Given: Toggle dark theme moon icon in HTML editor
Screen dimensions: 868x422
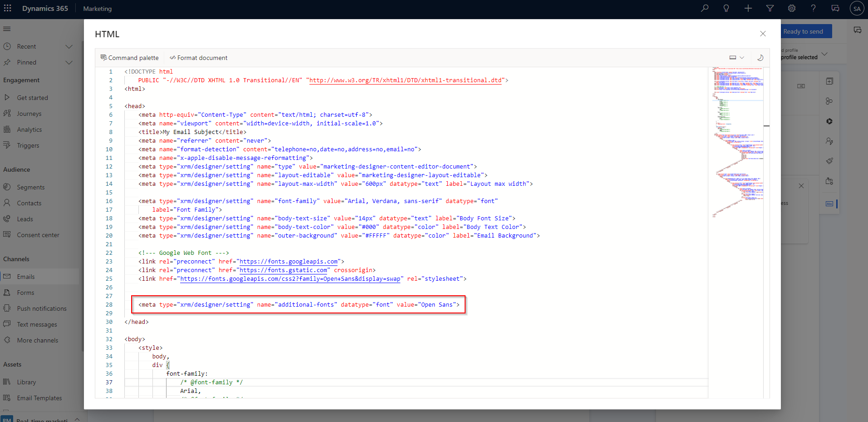Looking at the screenshot, I should point(760,58).
